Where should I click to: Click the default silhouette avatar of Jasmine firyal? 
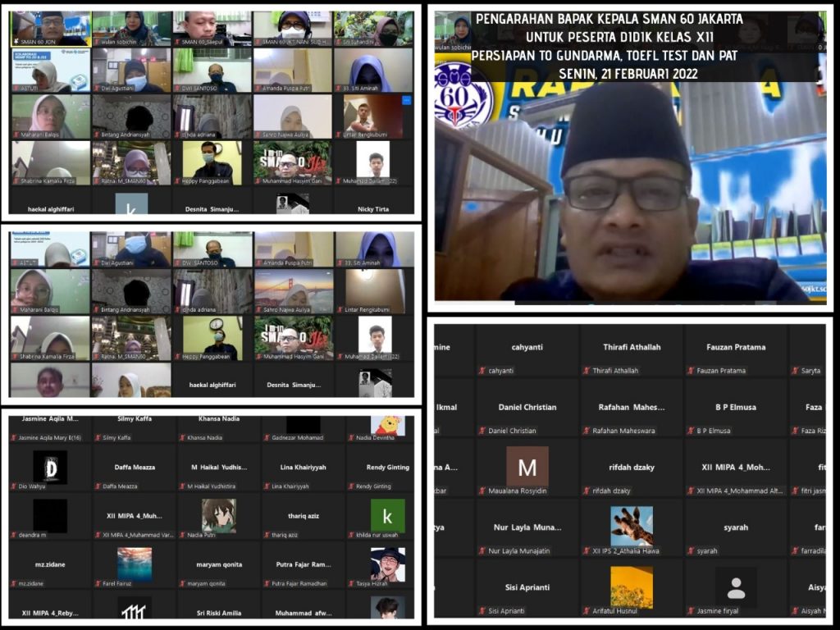coord(736,587)
